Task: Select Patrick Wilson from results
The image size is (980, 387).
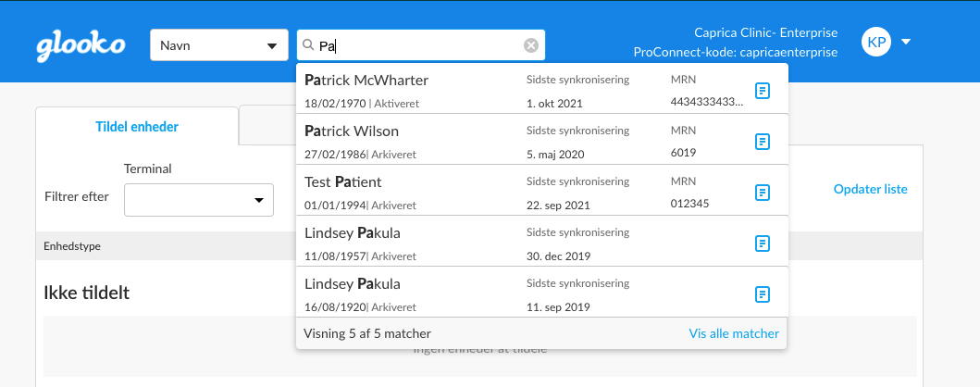Action: (542, 140)
